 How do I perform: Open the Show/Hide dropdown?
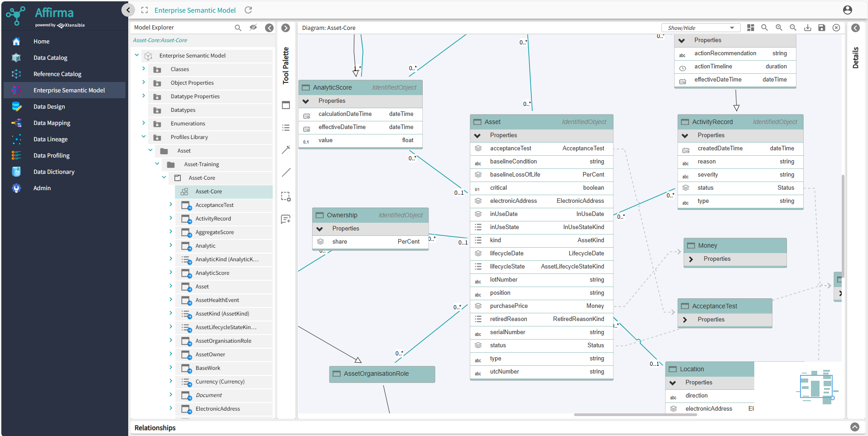[701, 28]
